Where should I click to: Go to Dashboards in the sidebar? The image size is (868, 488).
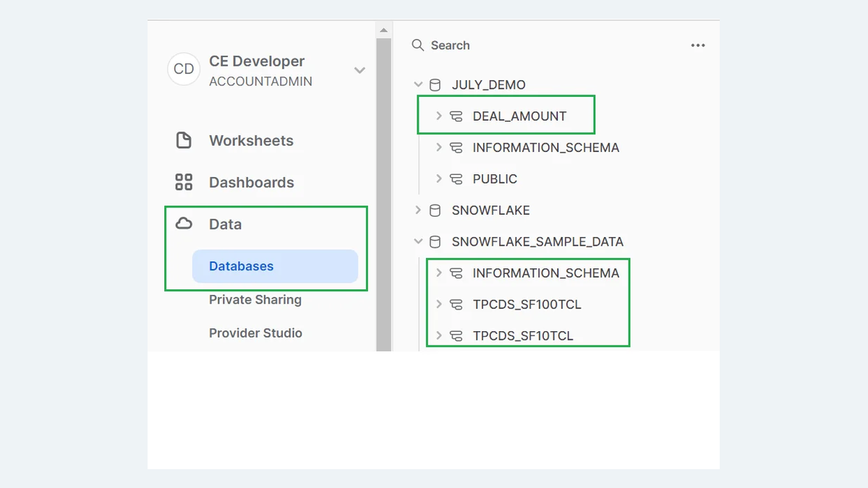[252, 182]
